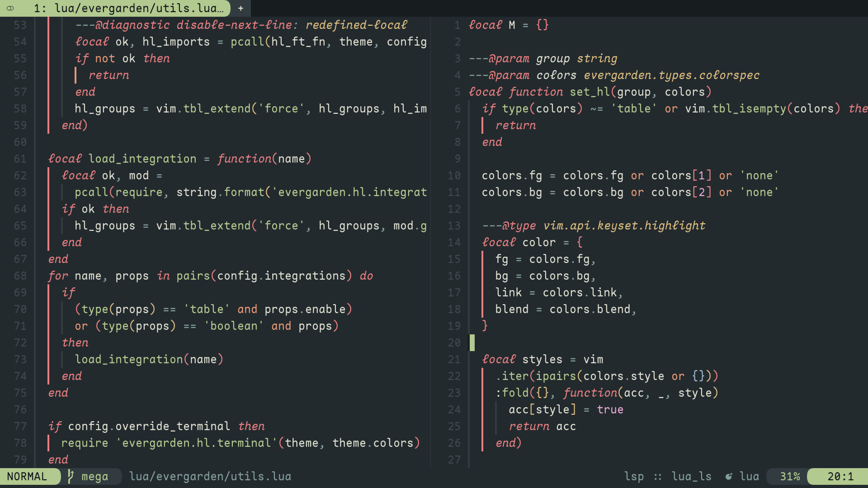Click evergarden.types.colorspec in the param annotation
Image resolution: width=868 pixels, height=488 pixels.
click(672, 75)
